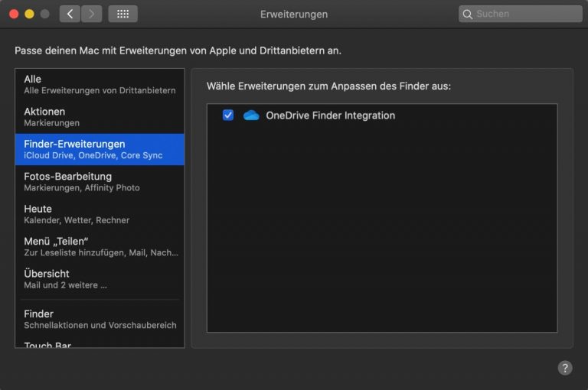Select Finder Schnellaktionen category
This screenshot has height=390, width=588.
point(100,319)
